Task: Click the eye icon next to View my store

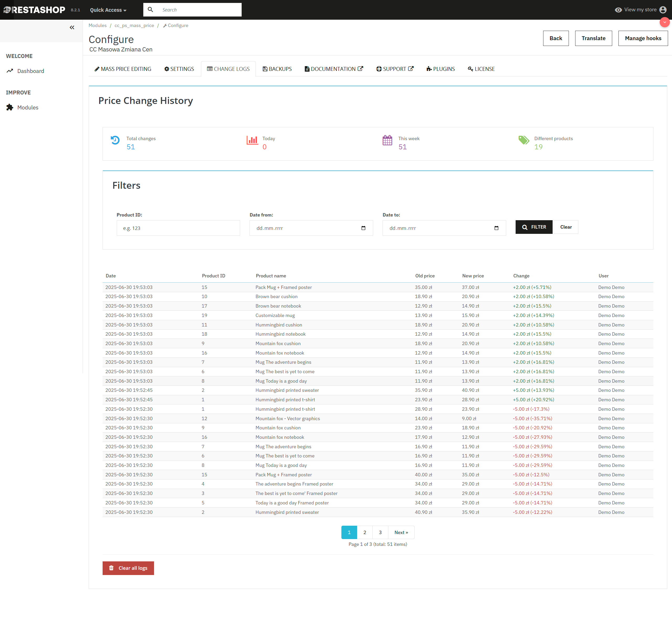Action: click(x=618, y=10)
